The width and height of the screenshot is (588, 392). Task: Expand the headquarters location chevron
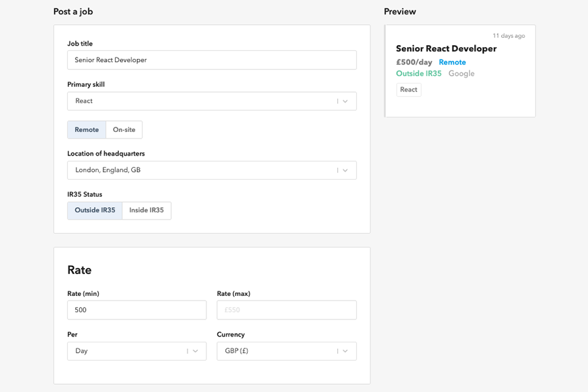[346, 171]
